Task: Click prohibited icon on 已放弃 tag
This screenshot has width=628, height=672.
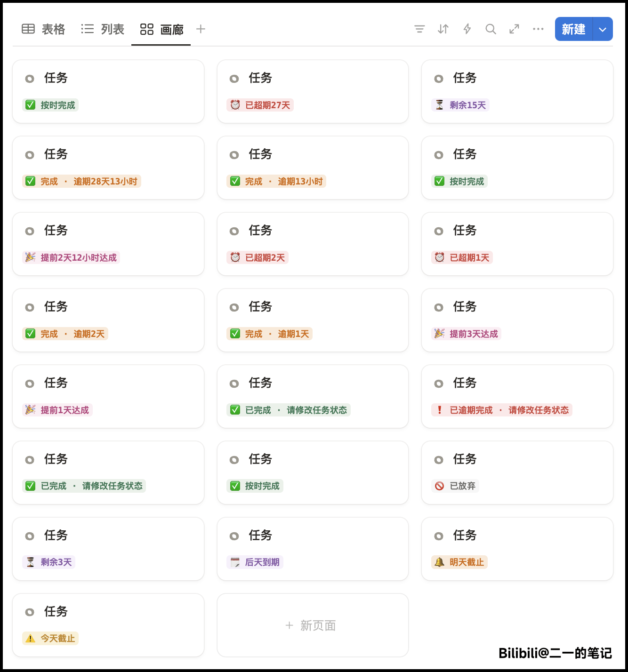Action: (x=439, y=486)
